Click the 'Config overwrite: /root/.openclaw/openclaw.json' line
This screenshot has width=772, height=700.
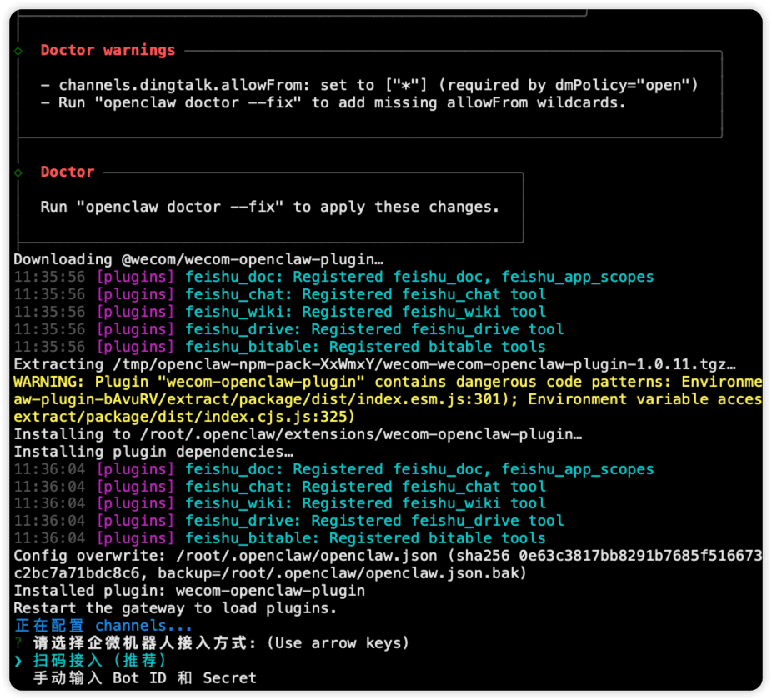(388, 556)
